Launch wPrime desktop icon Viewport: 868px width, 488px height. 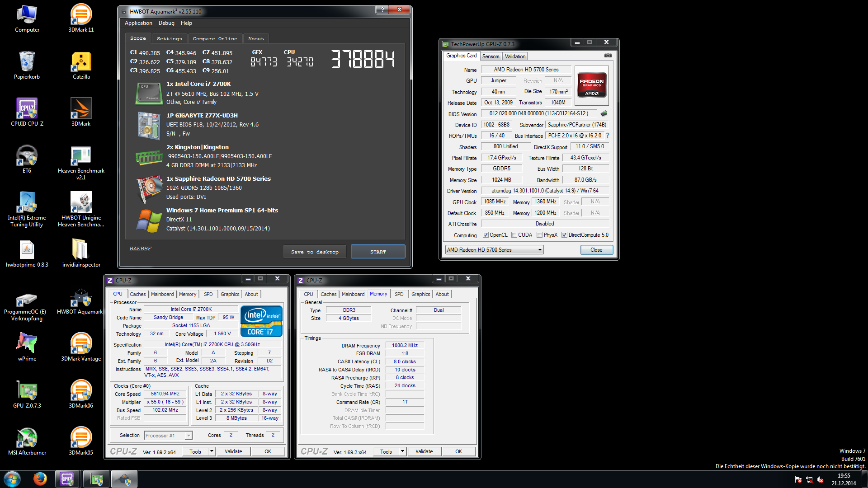[27, 347]
